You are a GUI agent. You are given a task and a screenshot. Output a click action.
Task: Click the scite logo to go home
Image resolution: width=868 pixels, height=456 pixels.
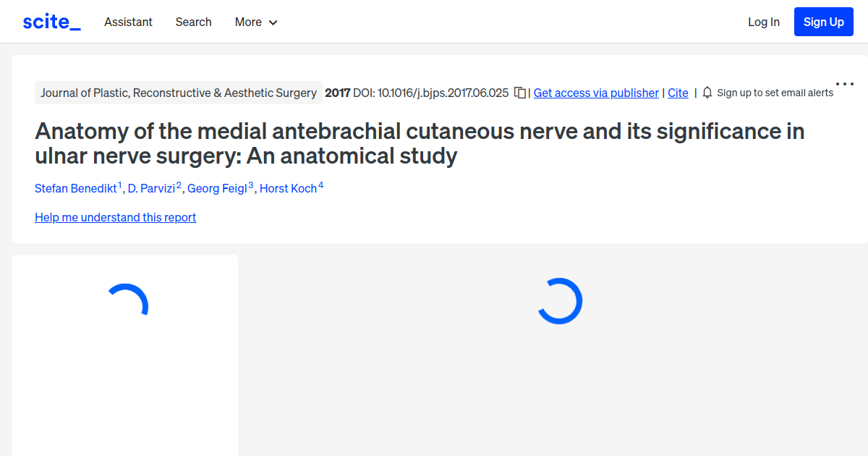(x=51, y=21)
